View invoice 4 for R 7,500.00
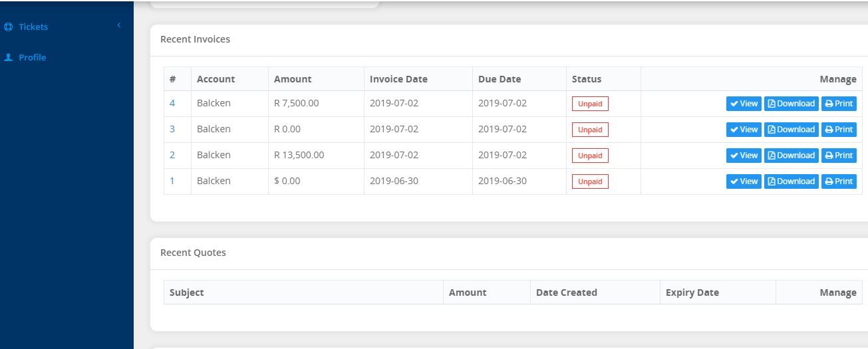 [744, 104]
